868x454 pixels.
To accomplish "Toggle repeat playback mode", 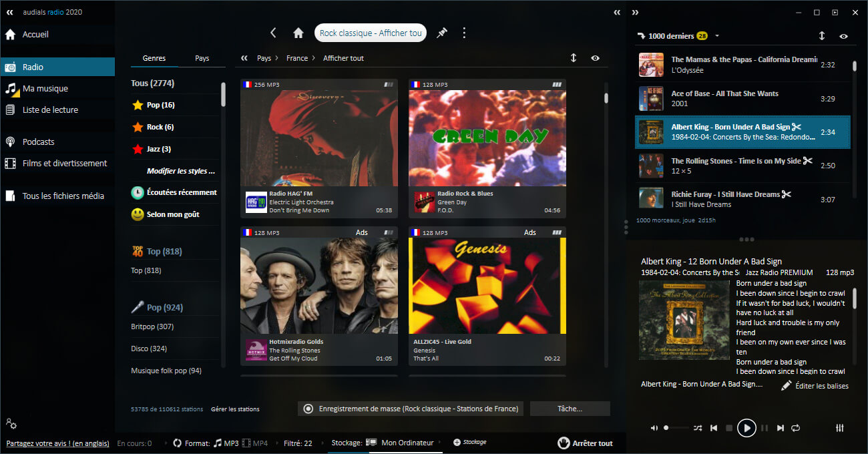I will [x=795, y=428].
